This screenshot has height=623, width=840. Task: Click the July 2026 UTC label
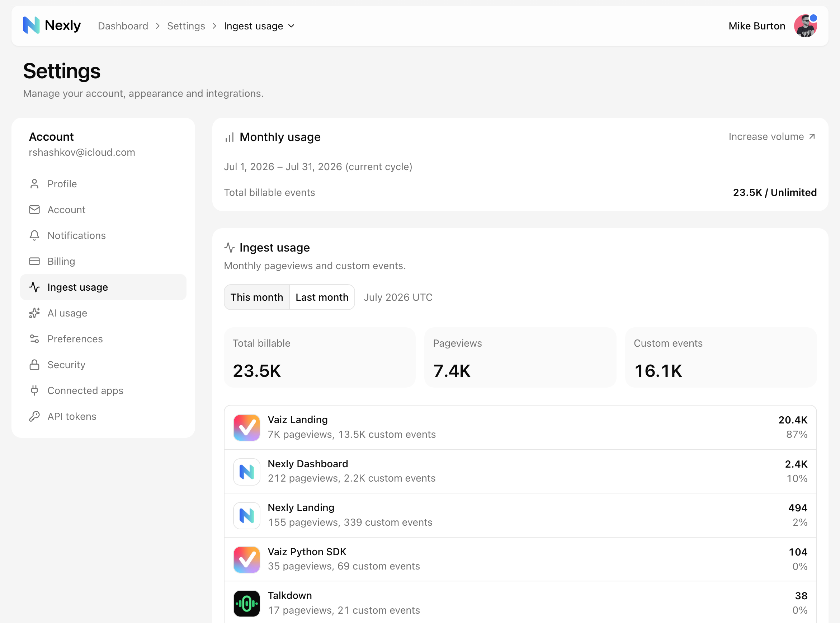tap(398, 297)
